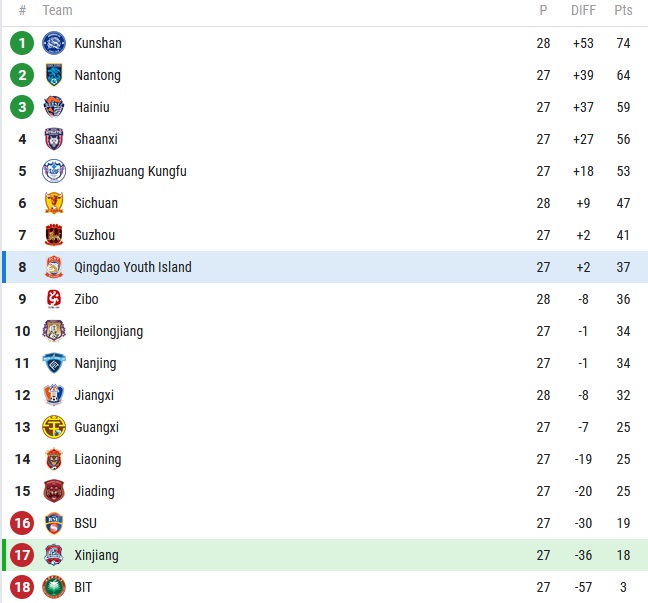Open the Hainiu team link

92,107
